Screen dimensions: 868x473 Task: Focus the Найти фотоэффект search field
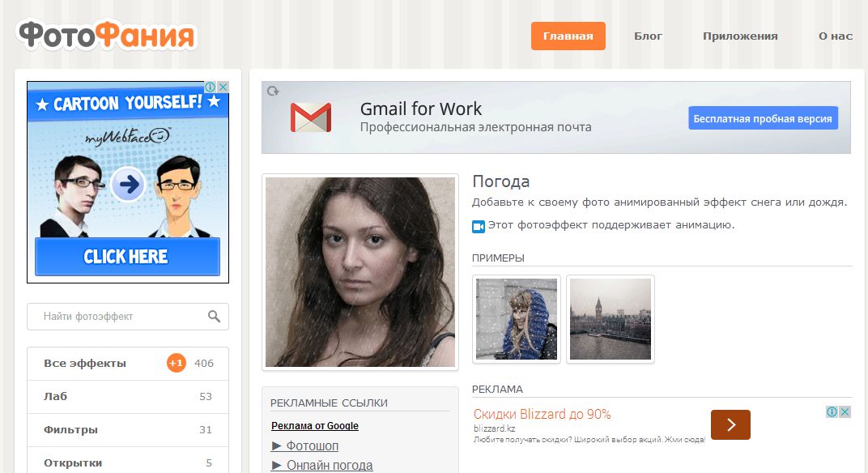pos(128,316)
